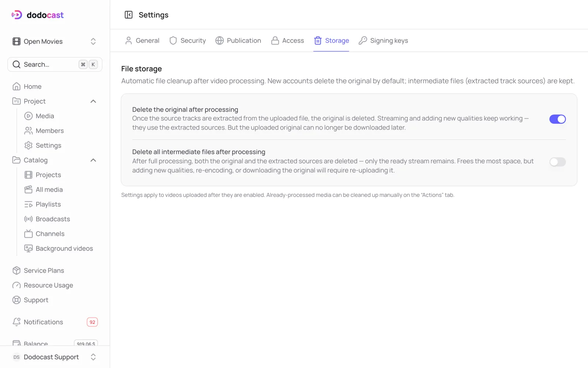Click the Project Settings gear icon
Viewport: 588px width, 368px height.
[28, 145]
